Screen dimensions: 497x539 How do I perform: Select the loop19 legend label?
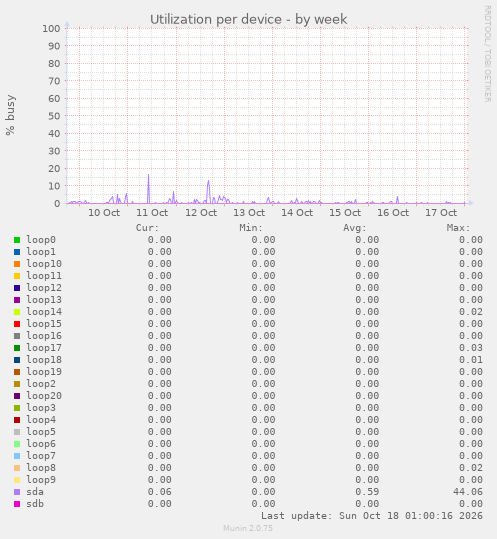44,372
